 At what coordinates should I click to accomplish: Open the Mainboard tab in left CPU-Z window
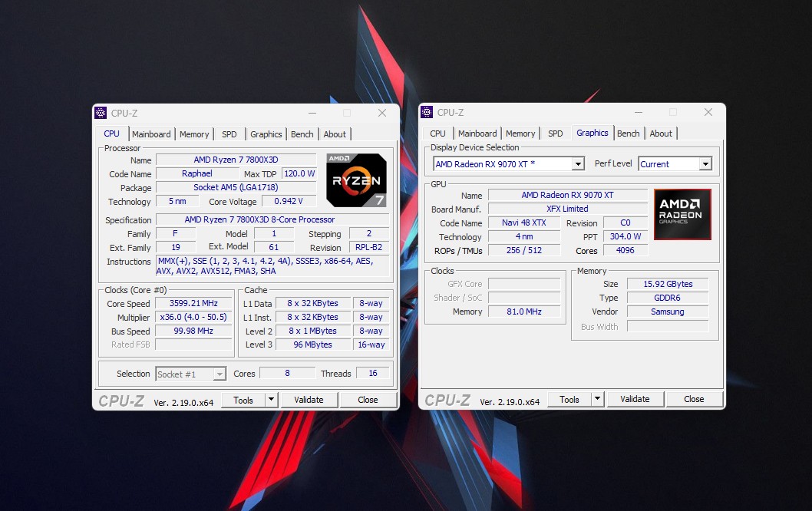(x=151, y=134)
